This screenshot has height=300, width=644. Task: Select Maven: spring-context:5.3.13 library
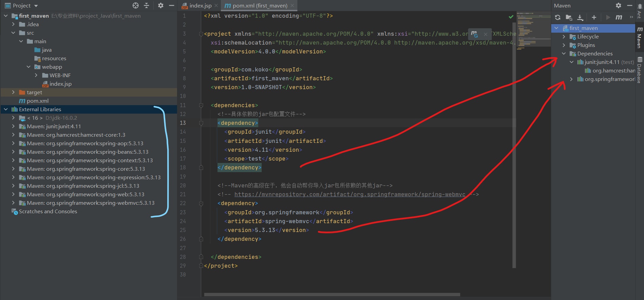click(x=86, y=160)
